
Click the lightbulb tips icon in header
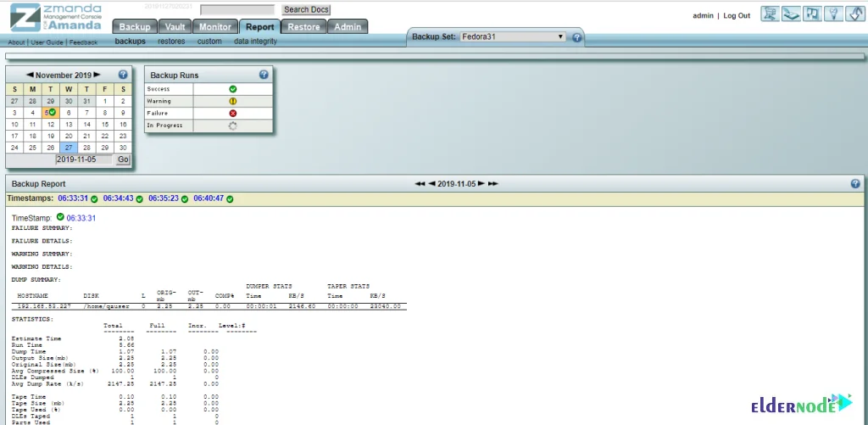(x=833, y=14)
